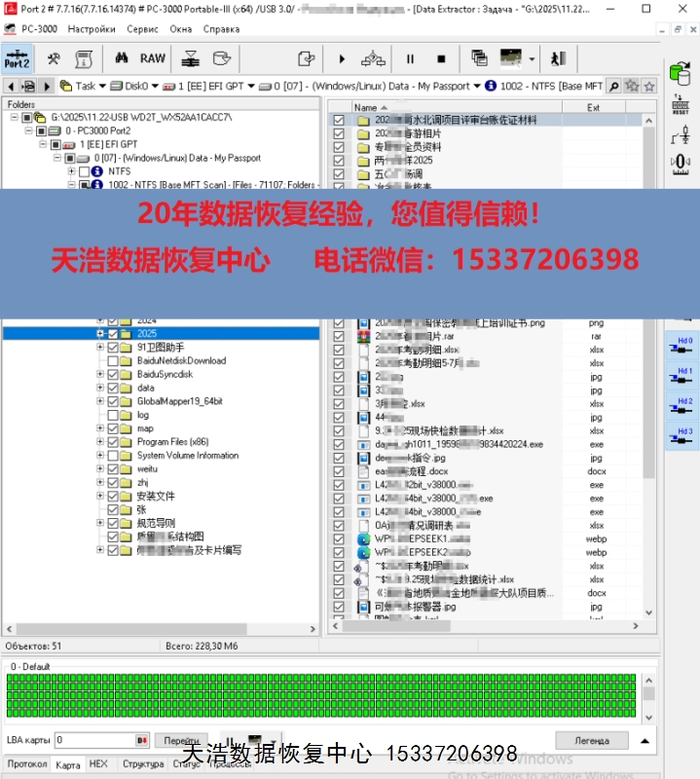
Task: Click the binoculars search icon
Action: tap(123, 58)
